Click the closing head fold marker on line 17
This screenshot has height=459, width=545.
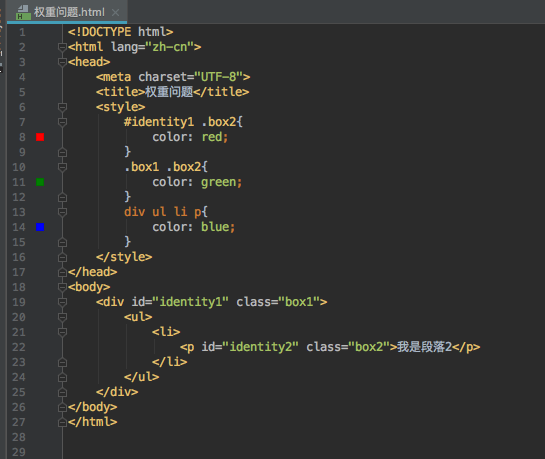point(62,272)
